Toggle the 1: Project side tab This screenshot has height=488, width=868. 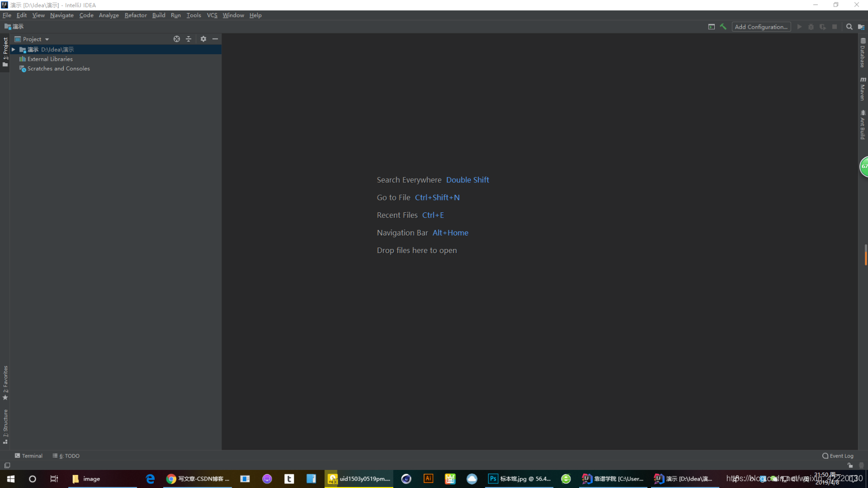[x=5, y=52]
